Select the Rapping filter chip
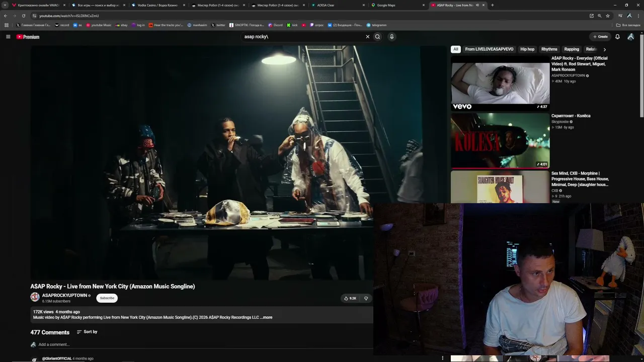The width and height of the screenshot is (644, 362). pos(572,49)
